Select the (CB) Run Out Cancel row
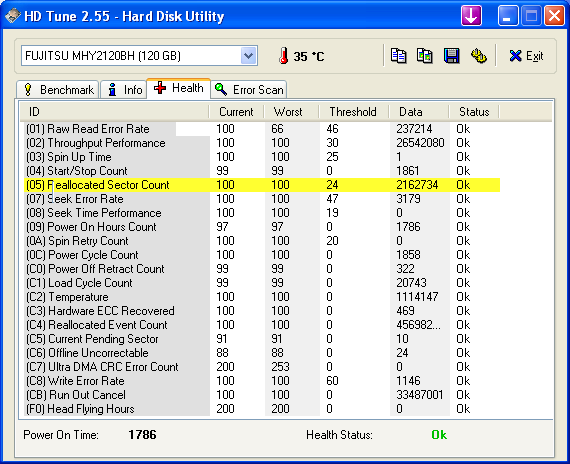Screen dimensions: 570x464 coord(262,395)
